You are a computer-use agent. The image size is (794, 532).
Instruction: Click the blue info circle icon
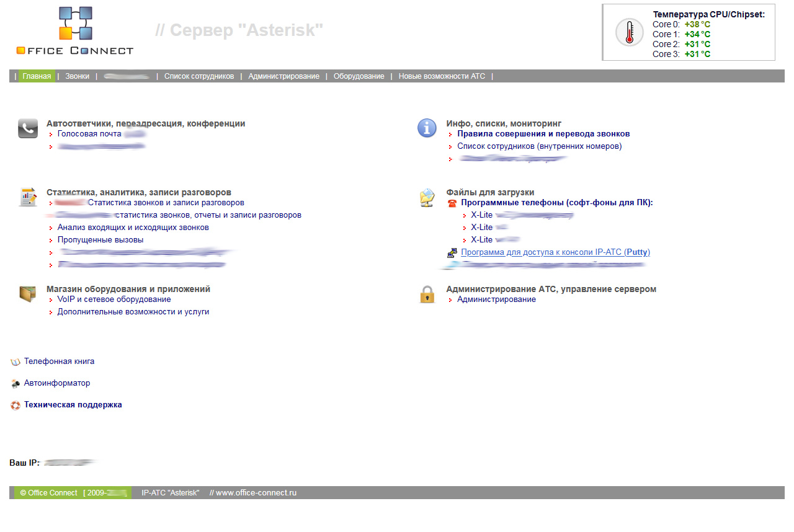[427, 128]
